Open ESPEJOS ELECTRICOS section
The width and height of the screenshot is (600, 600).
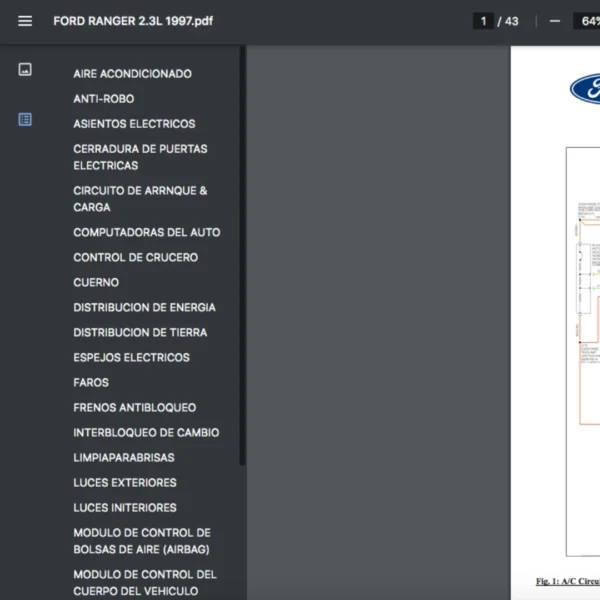131,357
